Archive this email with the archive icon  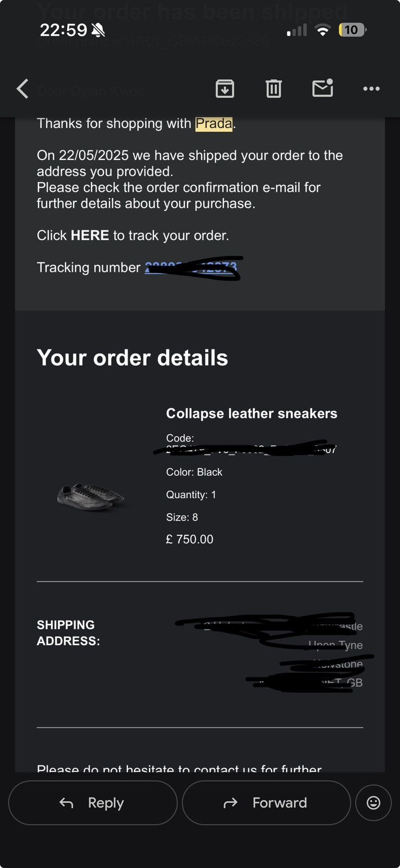click(x=225, y=88)
